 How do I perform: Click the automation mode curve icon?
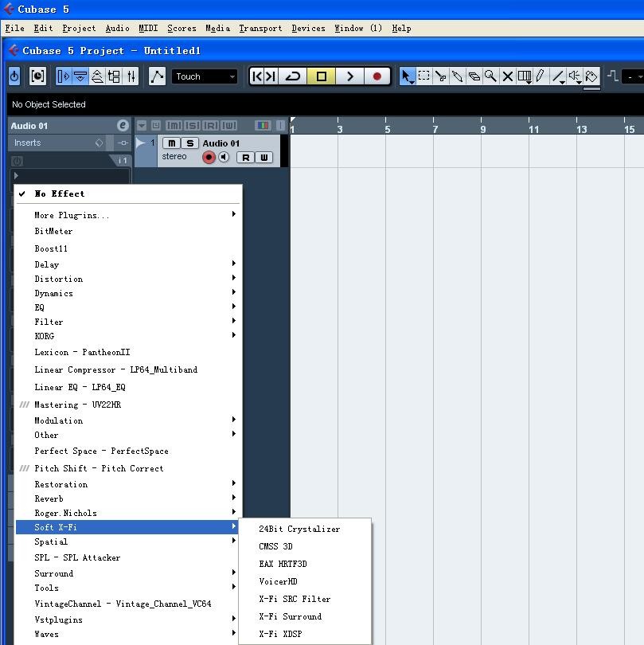click(x=157, y=76)
